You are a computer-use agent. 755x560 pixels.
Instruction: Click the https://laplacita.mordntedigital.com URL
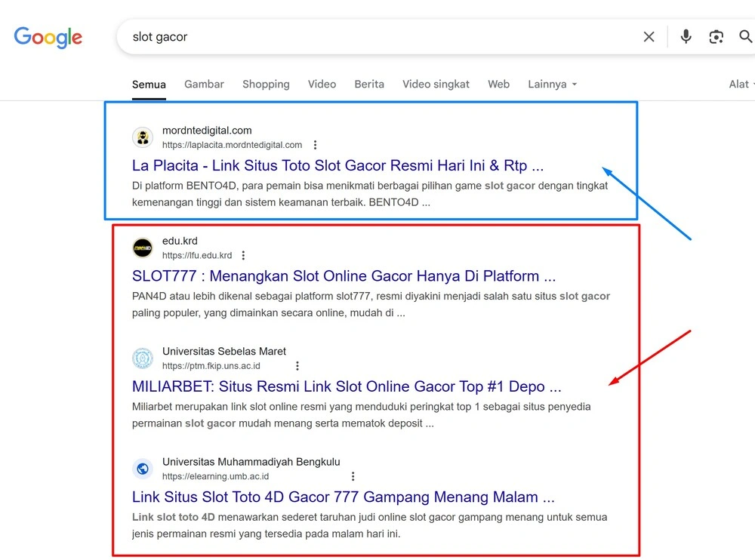232,145
